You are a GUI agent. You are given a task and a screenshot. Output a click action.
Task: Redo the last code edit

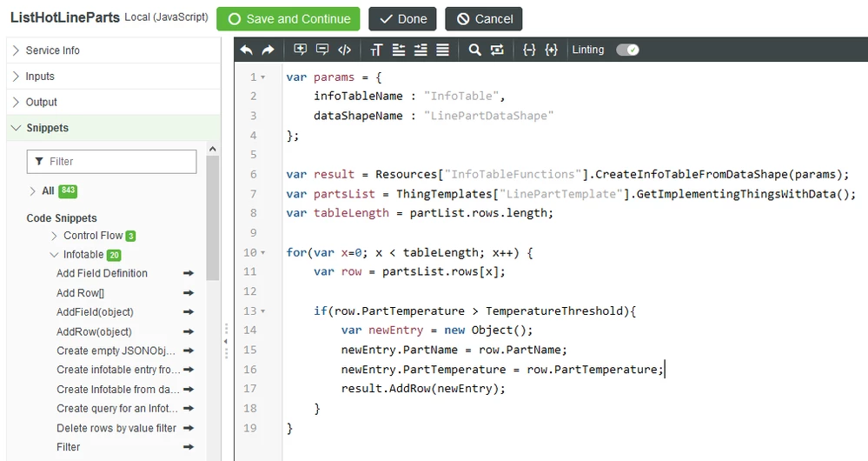[x=268, y=50]
